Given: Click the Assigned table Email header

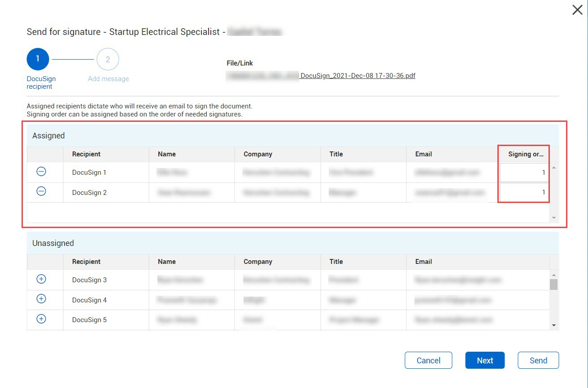Looking at the screenshot, I should pos(453,154).
